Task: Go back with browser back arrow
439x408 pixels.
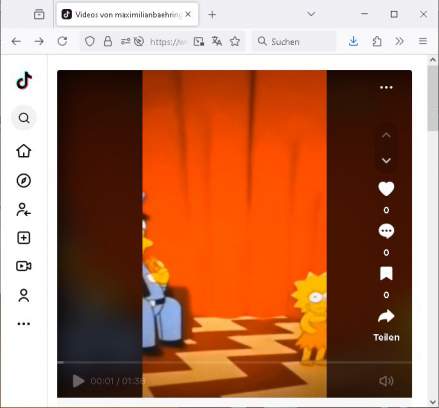Action: [16, 41]
